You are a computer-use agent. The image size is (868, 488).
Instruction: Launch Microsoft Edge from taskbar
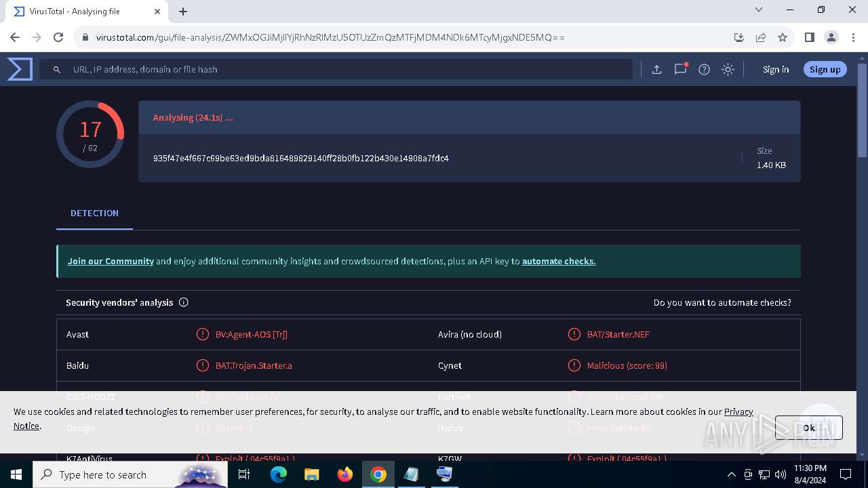click(279, 474)
